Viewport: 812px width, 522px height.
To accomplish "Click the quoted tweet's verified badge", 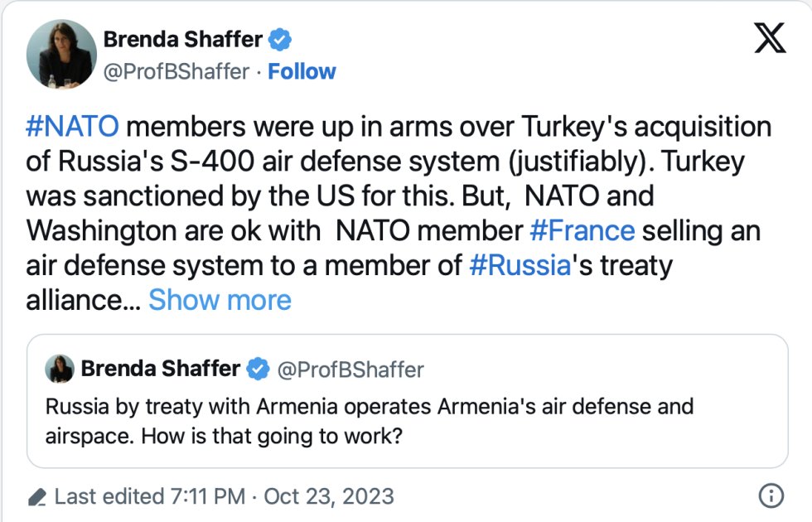I will click(x=258, y=370).
